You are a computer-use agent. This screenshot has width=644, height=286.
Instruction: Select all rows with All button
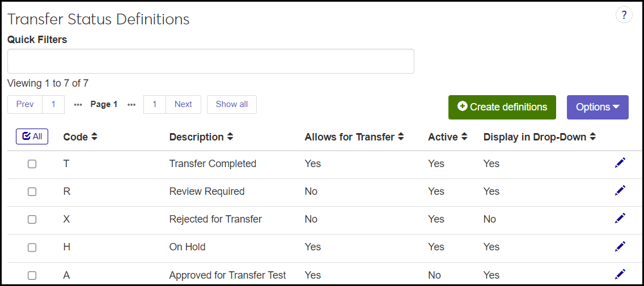[x=32, y=136]
